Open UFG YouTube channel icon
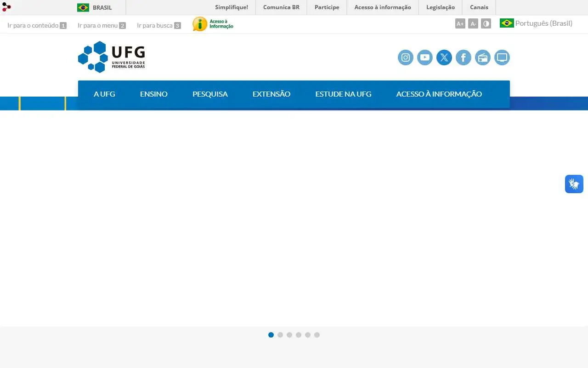Screen dimensions: 588x368 click(x=425, y=57)
